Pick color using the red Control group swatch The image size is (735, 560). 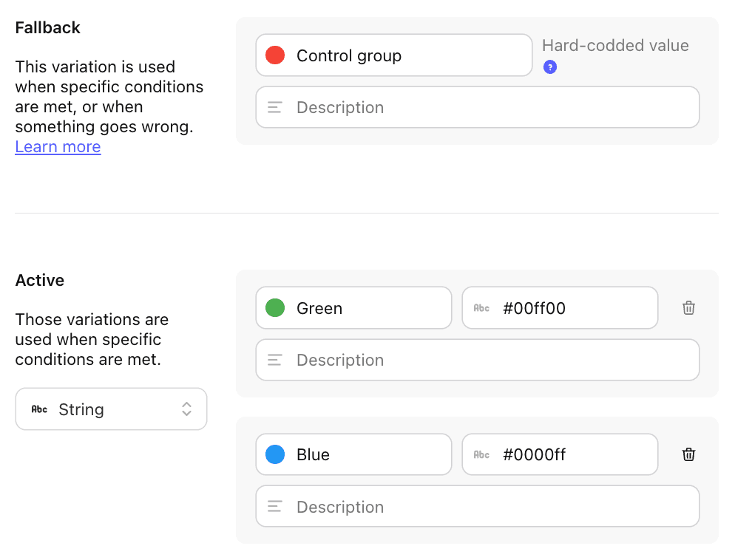(x=275, y=55)
